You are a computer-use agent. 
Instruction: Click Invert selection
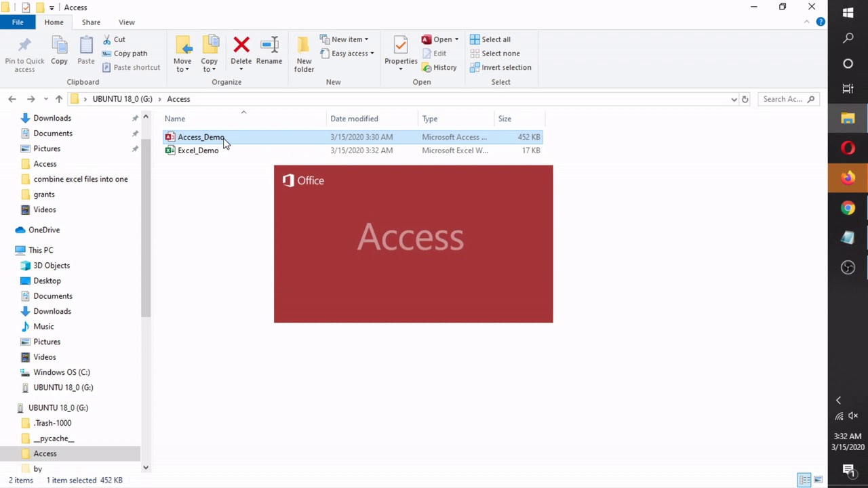pyautogui.click(x=500, y=67)
